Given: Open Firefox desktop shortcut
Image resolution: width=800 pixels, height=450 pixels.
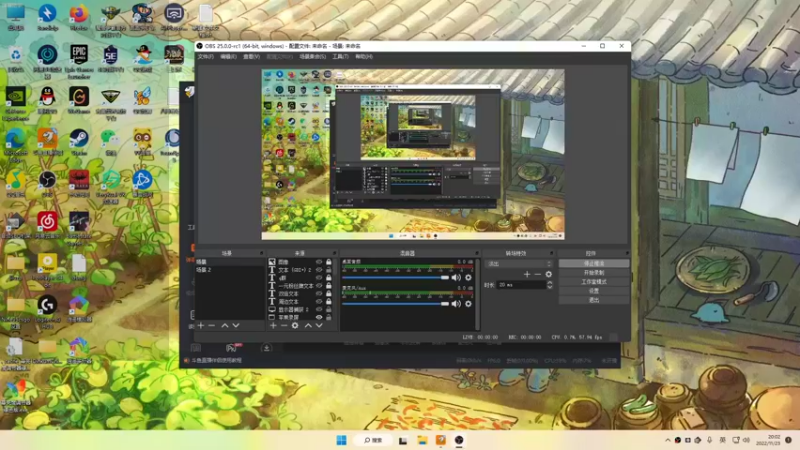Looking at the screenshot, I should 79,16.
